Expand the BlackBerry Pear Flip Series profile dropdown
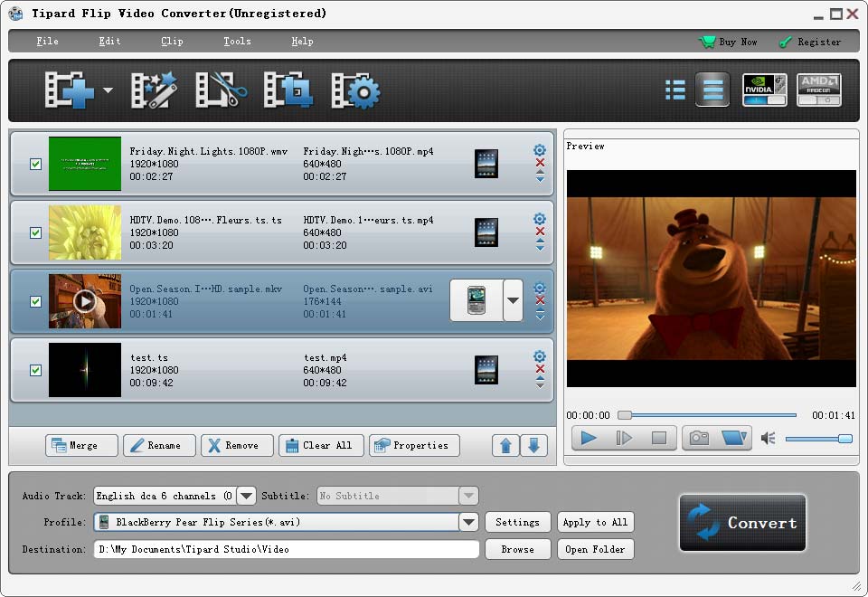Viewport: 868px width, 597px height. pos(469,522)
